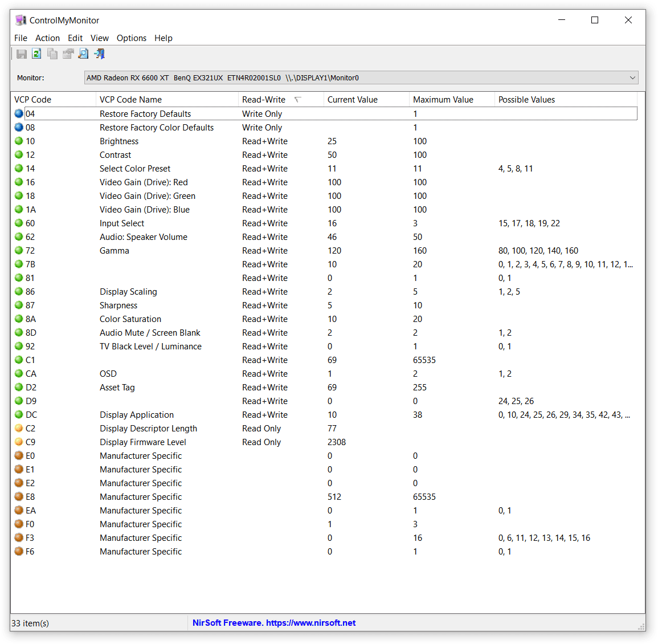Click Gamma possible values 80, 100, 120, 140, 160
658x644 pixels.
tap(538, 251)
